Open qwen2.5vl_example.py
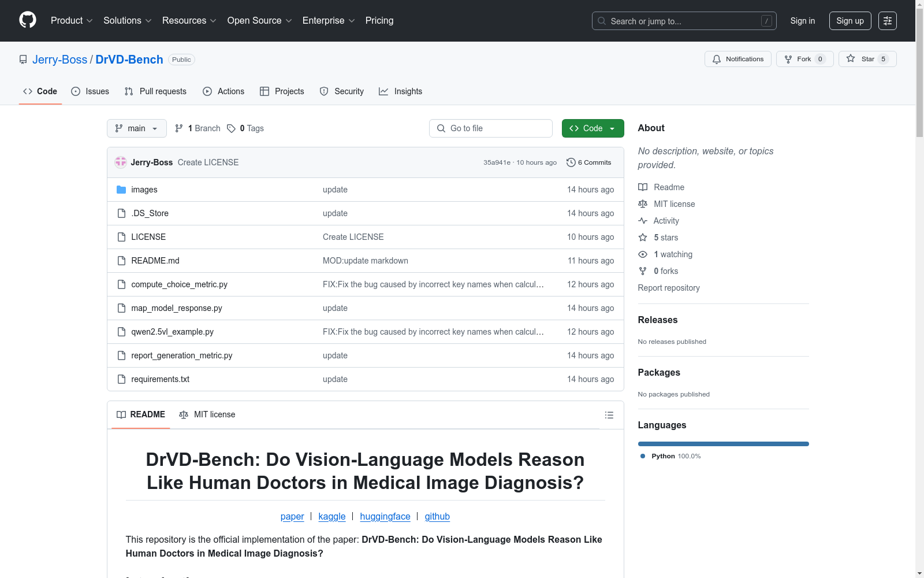924x578 pixels. point(172,332)
